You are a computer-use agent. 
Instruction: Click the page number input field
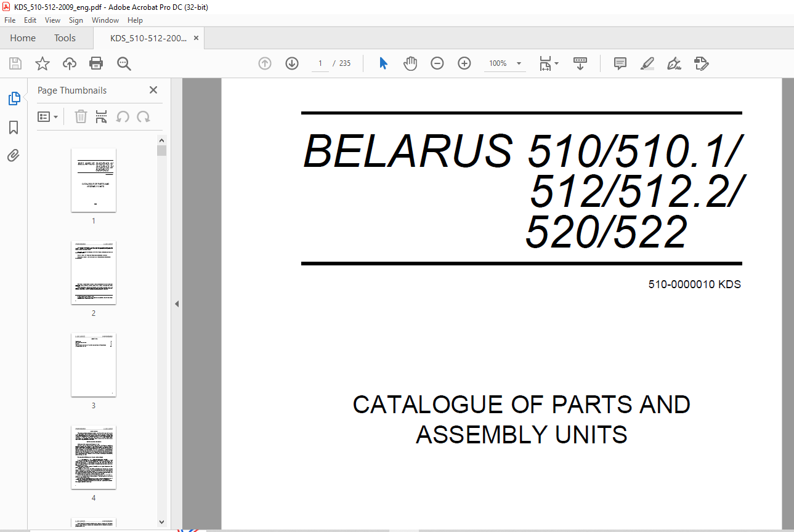tap(320, 63)
